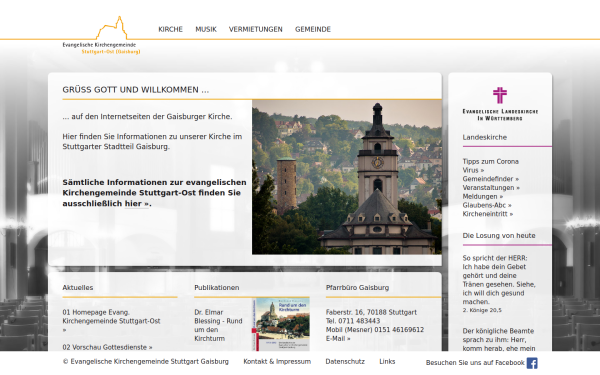Open Vorschau Gottesdienste news item

point(107,347)
